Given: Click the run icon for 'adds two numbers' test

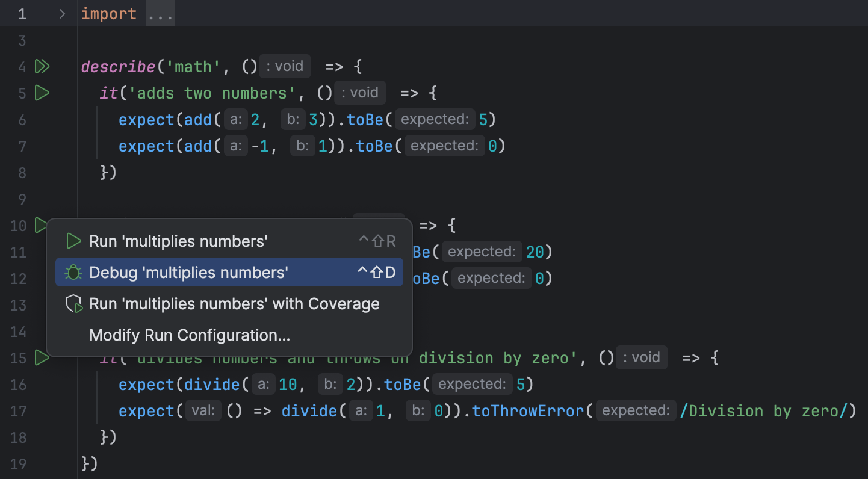Looking at the screenshot, I should (42, 93).
